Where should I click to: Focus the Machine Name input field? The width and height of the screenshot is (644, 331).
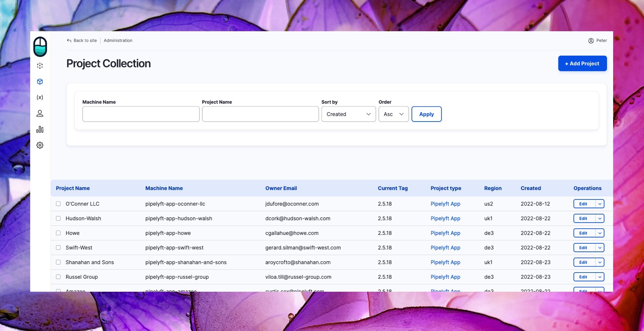141,114
